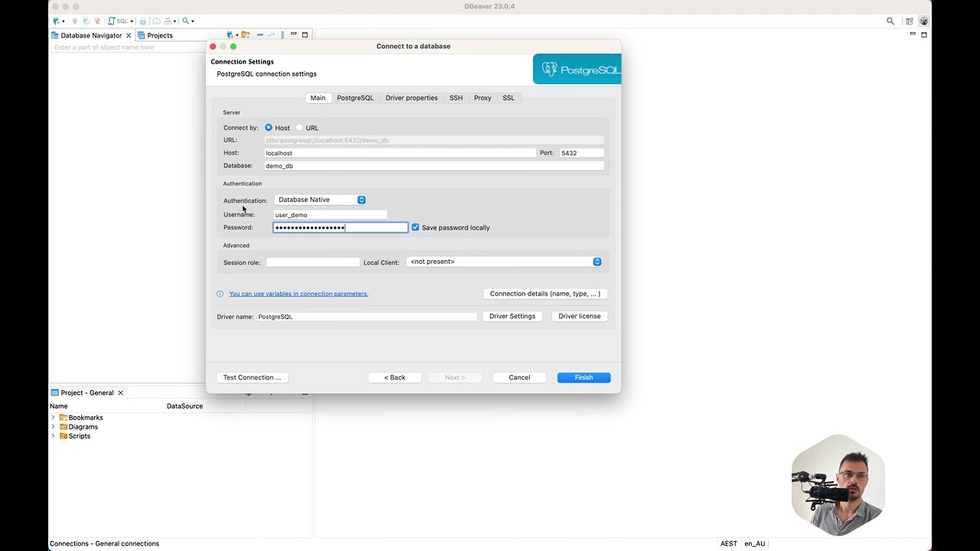Viewport: 980px width, 551px height.
Task: Click the main toolbar magnifier search icon
Action: tap(185, 21)
